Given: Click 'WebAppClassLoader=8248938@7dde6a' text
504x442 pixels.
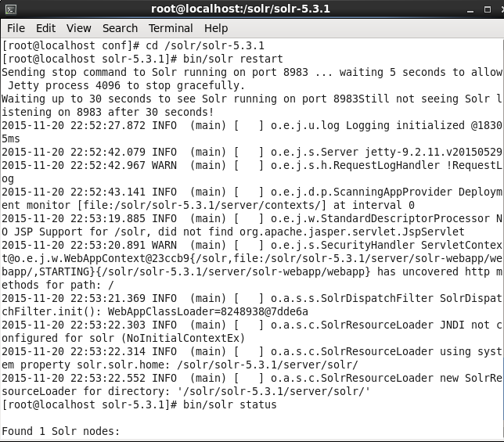Looking at the screenshot, I should point(207,312).
